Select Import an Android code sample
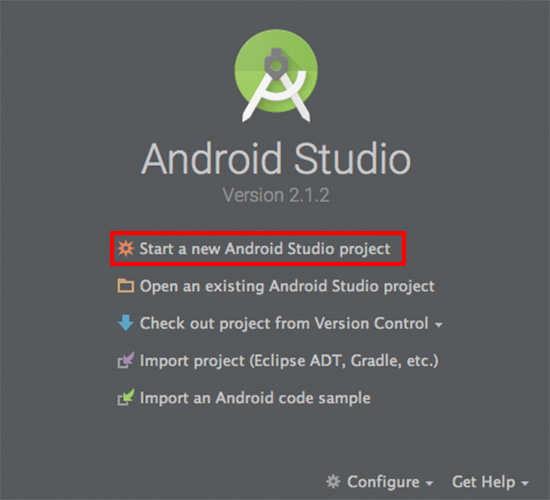This screenshot has height=500, width=550. point(255,398)
